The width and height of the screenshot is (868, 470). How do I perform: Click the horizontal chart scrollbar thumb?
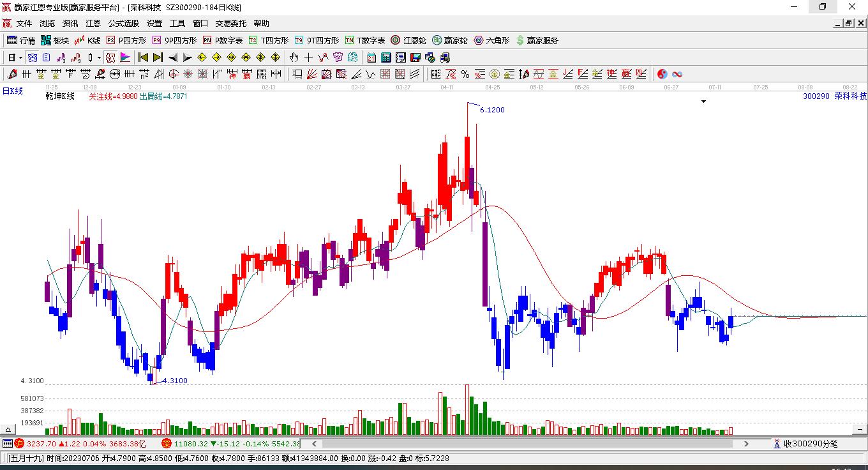526,444
